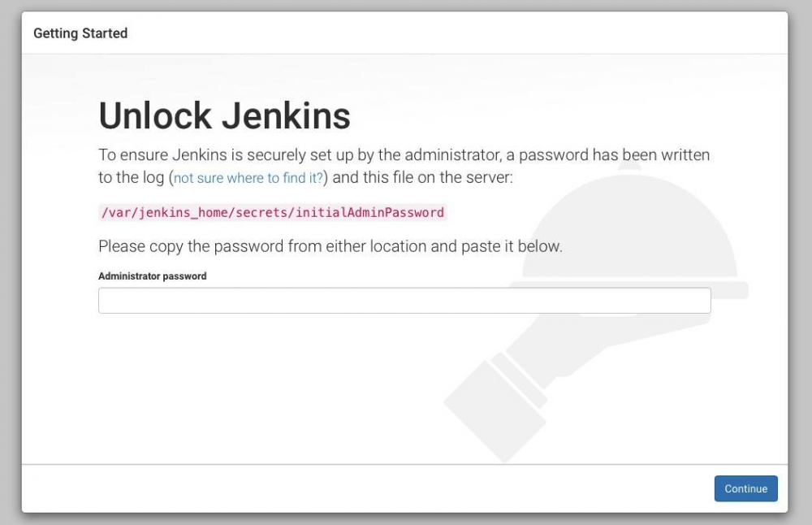This screenshot has width=812, height=525.
Task: Select the "Unlock Jenkins" heading
Action: pyautogui.click(x=224, y=115)
